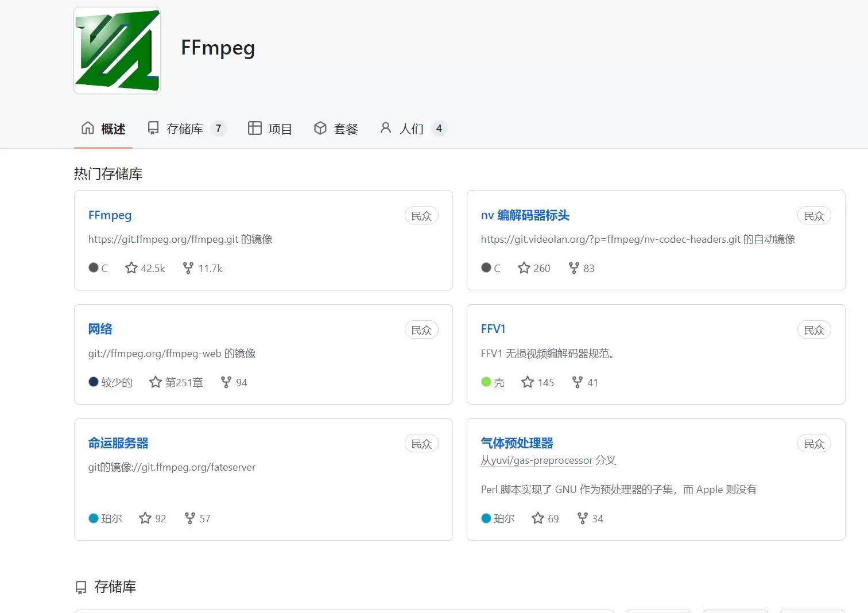The image size is (868, 613).
Task: Click the dark blue 较少的 language dot
Action: tap(94, 382)
